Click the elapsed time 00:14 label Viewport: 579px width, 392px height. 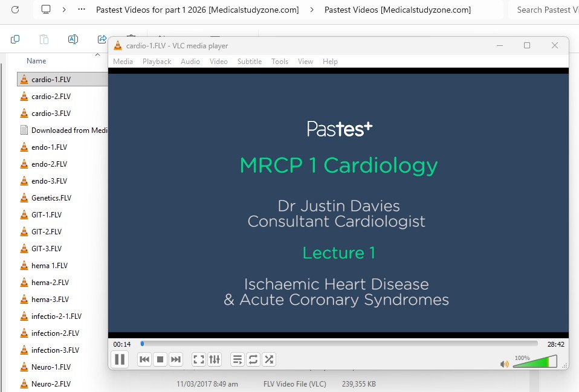pos(122,344)
